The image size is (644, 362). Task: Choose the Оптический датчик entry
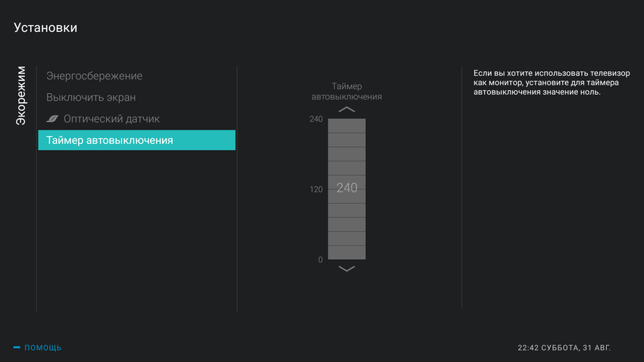coord(111,119)
